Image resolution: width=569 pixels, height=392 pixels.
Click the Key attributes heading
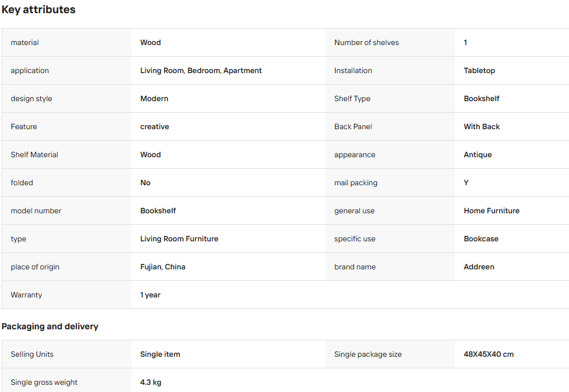(39, 10)
